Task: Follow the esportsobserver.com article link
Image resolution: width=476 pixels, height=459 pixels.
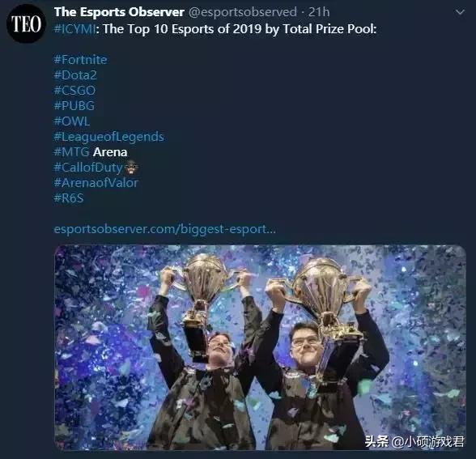Action: coord(165,229)
